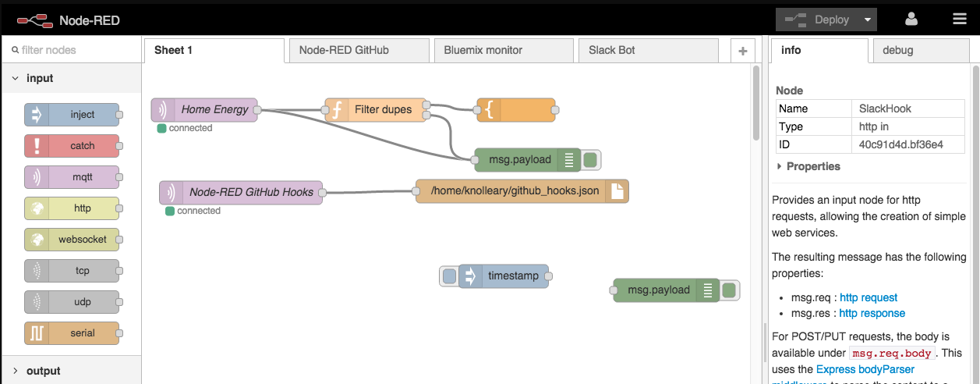Image resolution: width=980 pixels, height=384 pixels.
Task: Add a new sheet with plus button
Action: tap(742, 51)
